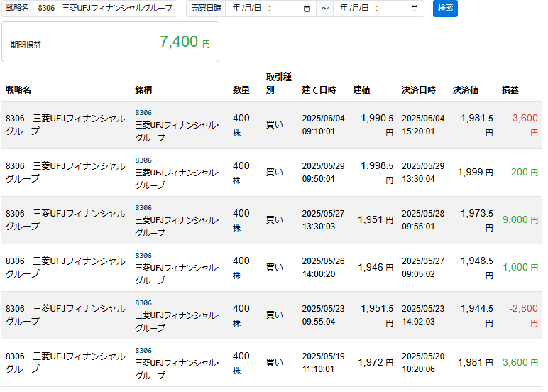This screenshot has width=548, height=392.
Task: Click the 200 円 profit value
Action: coord(525,172)
